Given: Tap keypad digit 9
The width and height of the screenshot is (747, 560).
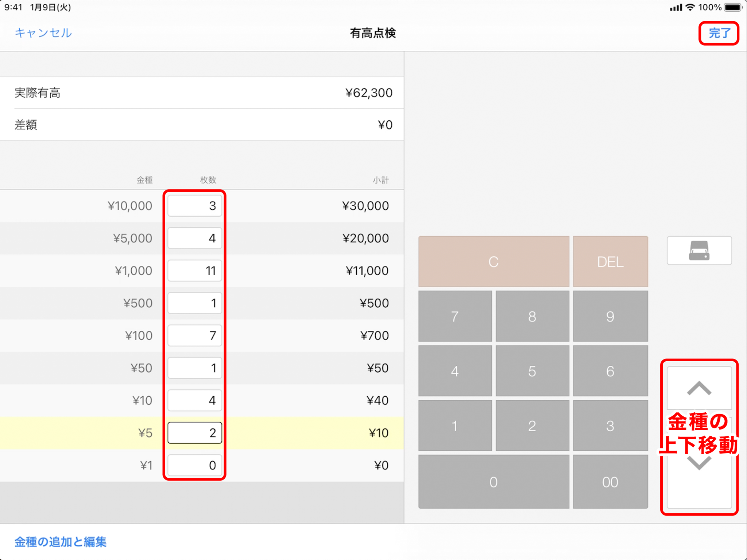Looking at the screenshot, I should click(610, 316).
